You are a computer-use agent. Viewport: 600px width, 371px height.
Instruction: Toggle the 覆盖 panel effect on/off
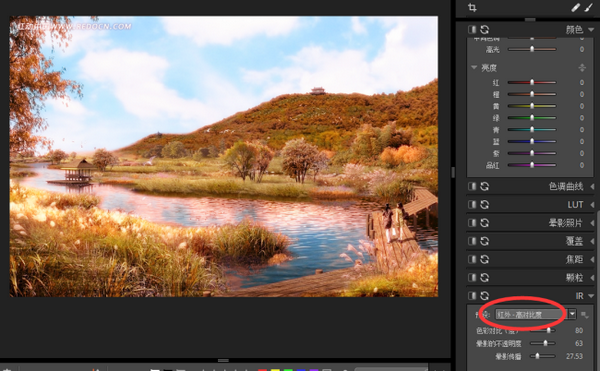(472, 241)
